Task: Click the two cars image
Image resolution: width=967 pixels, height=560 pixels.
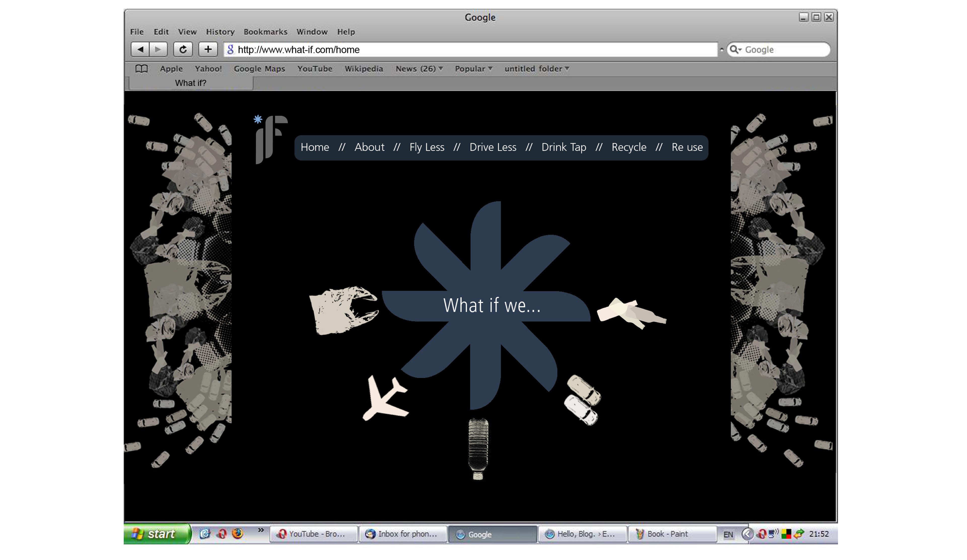Action: 582,400
